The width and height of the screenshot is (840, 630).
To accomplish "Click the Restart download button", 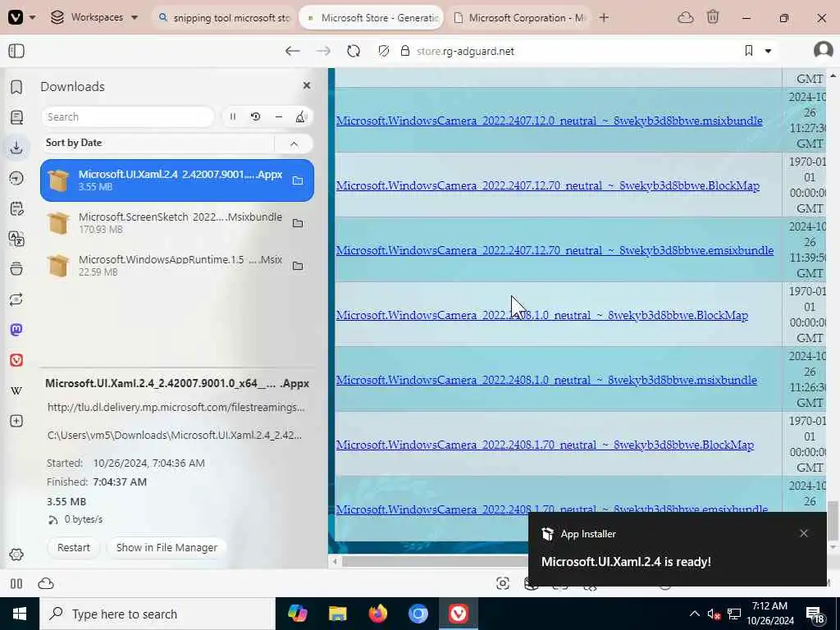I will coord(73,547).
